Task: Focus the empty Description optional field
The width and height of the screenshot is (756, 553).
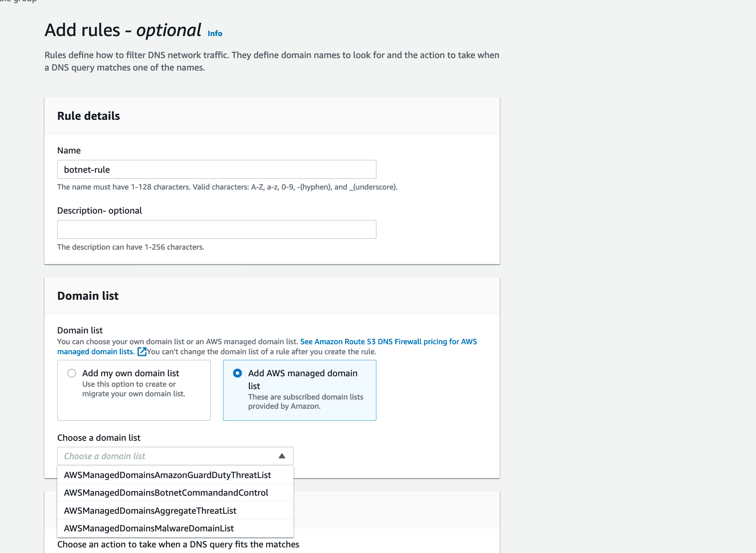Action: point(217,230)
